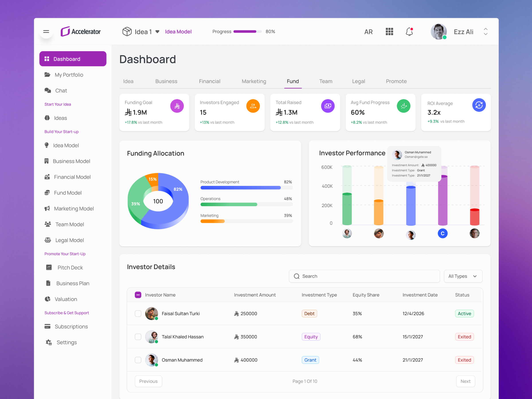Switch to the Team tab
Viewport: 532px width, 399px height.
point(326,81)
